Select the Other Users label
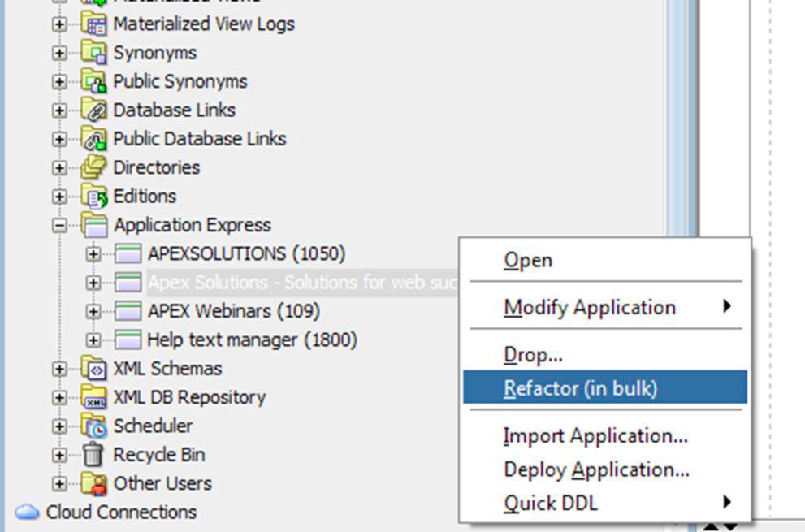The image size is (805, 532). [x=162, y=484]
